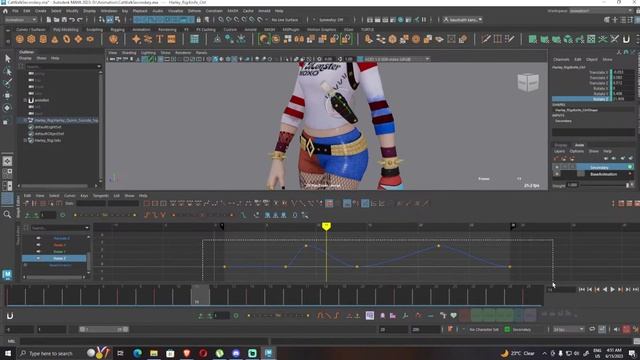Toggle visibility of Secondary anim layer
The height and width of the screenshot is (360, 640).
(x=557, y=167)
